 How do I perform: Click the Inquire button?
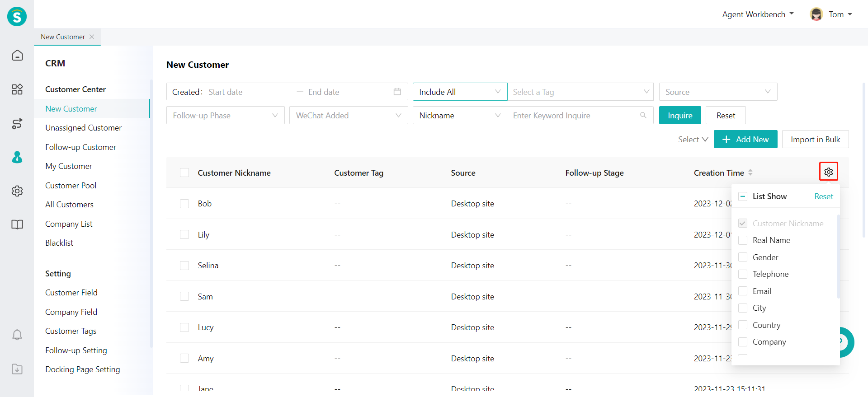(x=680, y=115)
